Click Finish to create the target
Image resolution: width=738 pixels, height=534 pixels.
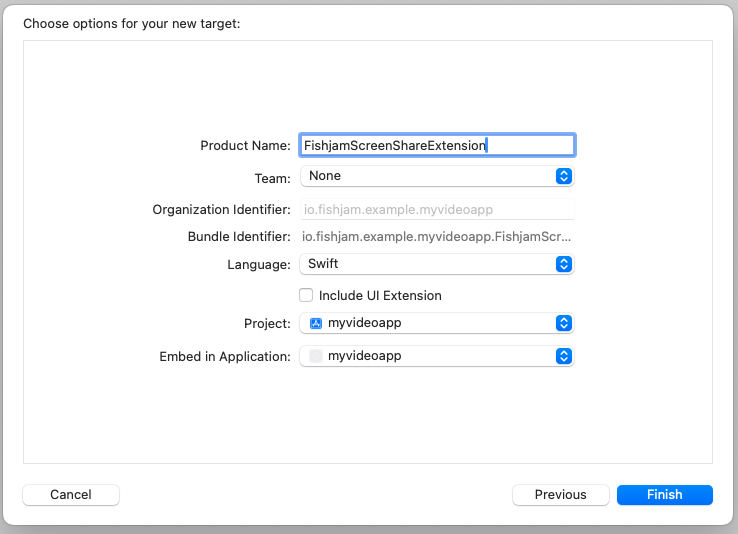(664, 495)
